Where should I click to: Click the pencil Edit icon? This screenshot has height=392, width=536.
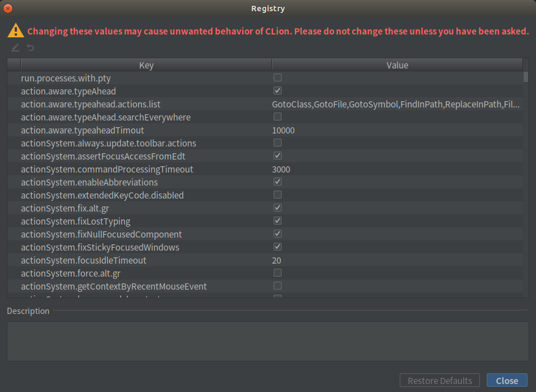[x=15, y=48]
